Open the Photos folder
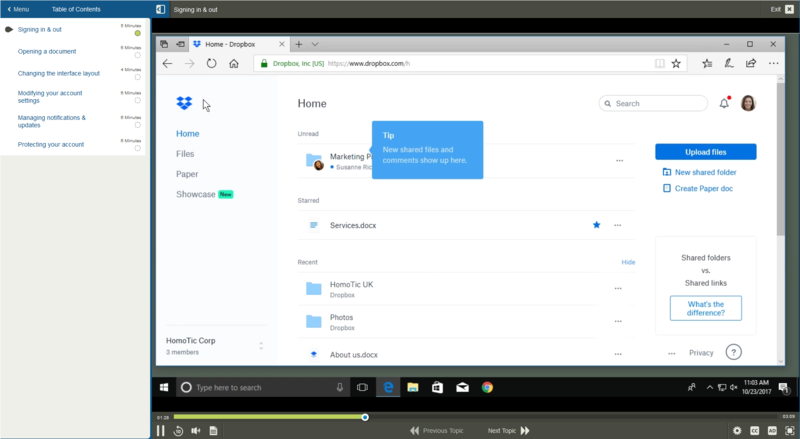Viewport: 800px width, 439px height. [x=341, y=317]
